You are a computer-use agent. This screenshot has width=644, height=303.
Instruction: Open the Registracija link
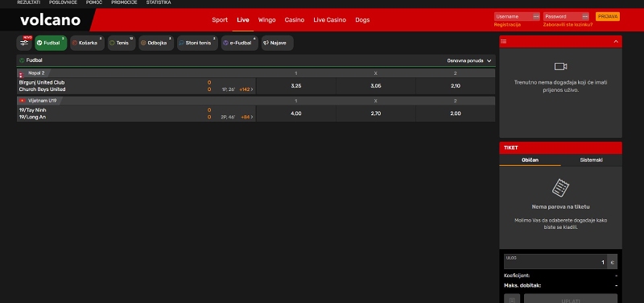click(x=507, y=25)
